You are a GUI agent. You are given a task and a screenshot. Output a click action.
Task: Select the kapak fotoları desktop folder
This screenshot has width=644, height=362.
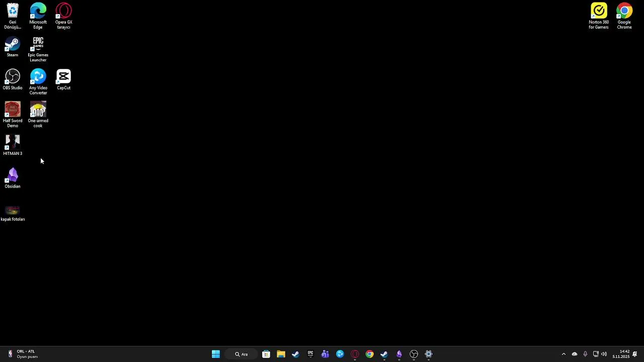[x=13, y=213]
